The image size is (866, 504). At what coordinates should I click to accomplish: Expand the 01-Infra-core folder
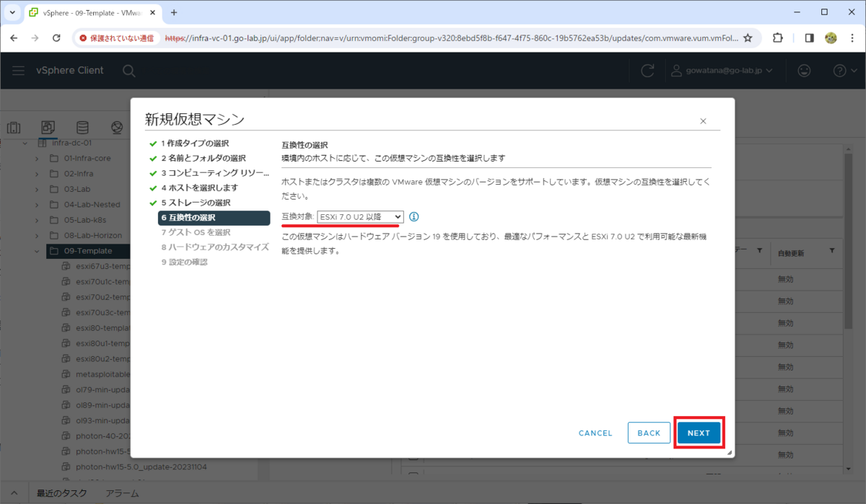pos(36,158)
